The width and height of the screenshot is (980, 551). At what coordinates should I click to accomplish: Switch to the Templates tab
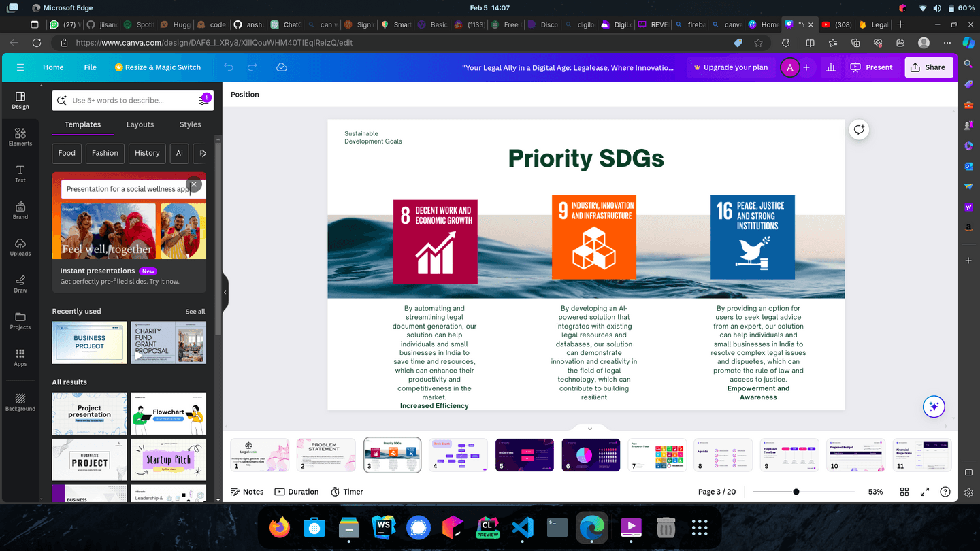click(x=82, y=124)
